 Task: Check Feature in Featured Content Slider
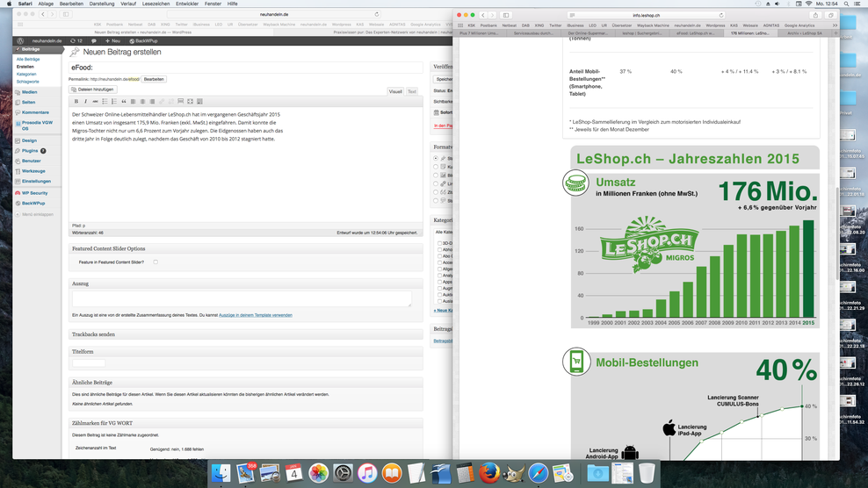tap(156, 262)
